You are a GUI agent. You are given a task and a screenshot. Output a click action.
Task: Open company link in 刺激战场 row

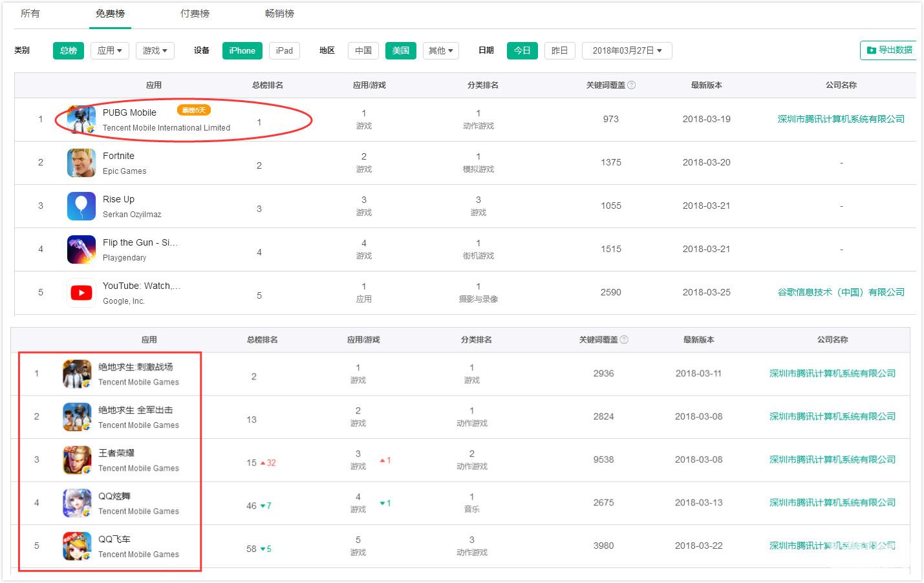pos(833,374)
